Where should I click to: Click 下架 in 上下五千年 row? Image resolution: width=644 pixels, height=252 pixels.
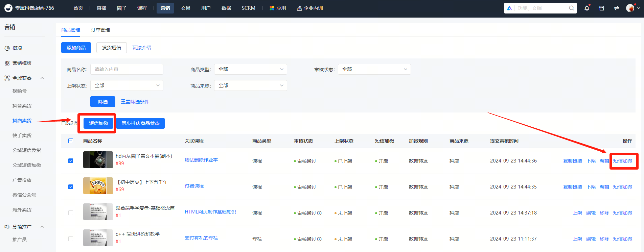coord(591,187)
